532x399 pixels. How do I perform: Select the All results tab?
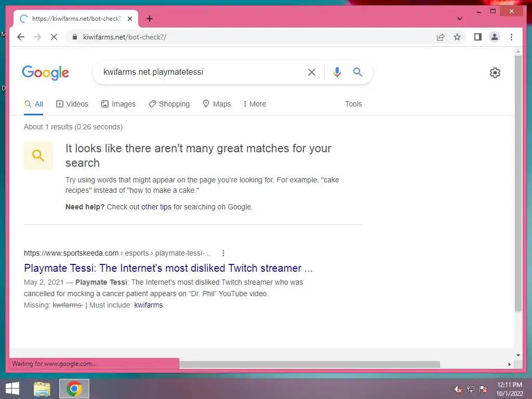pos(34,104)
